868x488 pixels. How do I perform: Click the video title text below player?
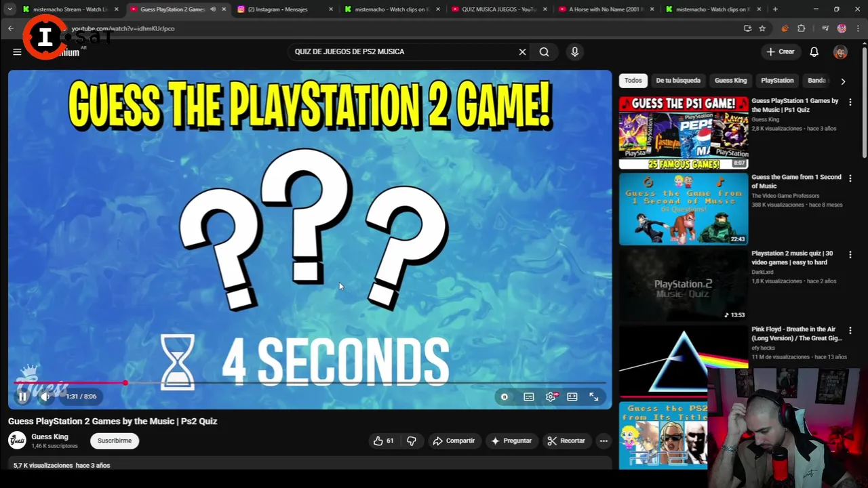click(x=113, y=422)
